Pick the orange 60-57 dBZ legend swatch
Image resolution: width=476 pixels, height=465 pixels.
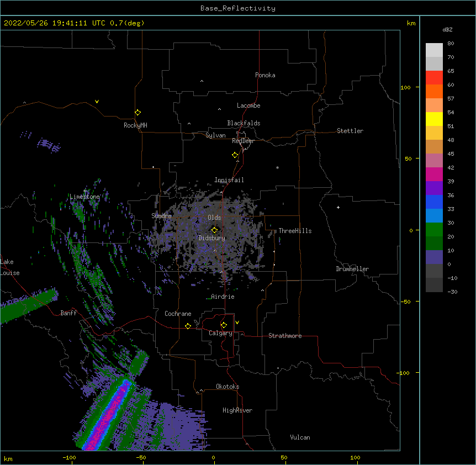pos(434,92)
